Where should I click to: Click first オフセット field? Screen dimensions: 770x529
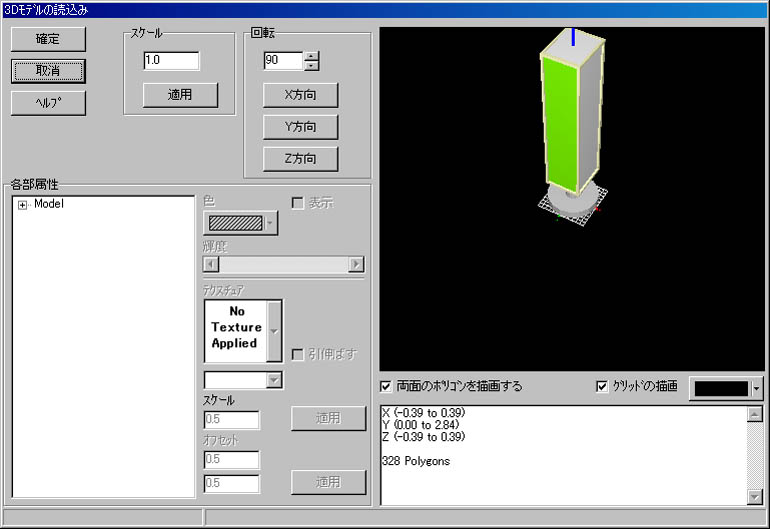[231, 460]
